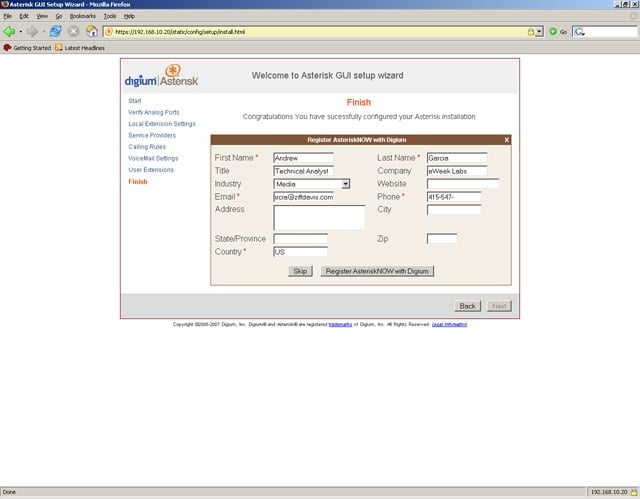Go to User Extensions step
The image size is (640, 499).
point(151,170)
